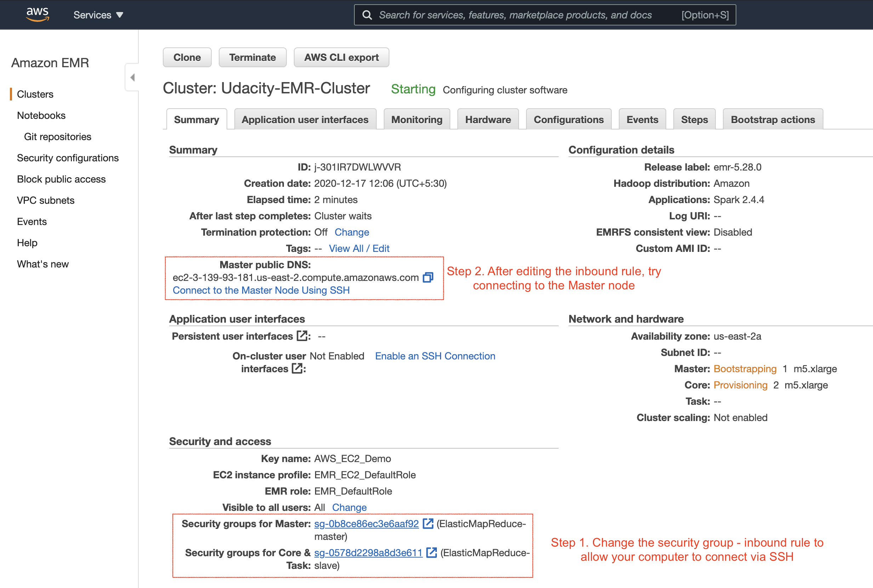The image size is (873, 588).
Task: Click the AWS CLI export button
Action: (x=341, y=57)
